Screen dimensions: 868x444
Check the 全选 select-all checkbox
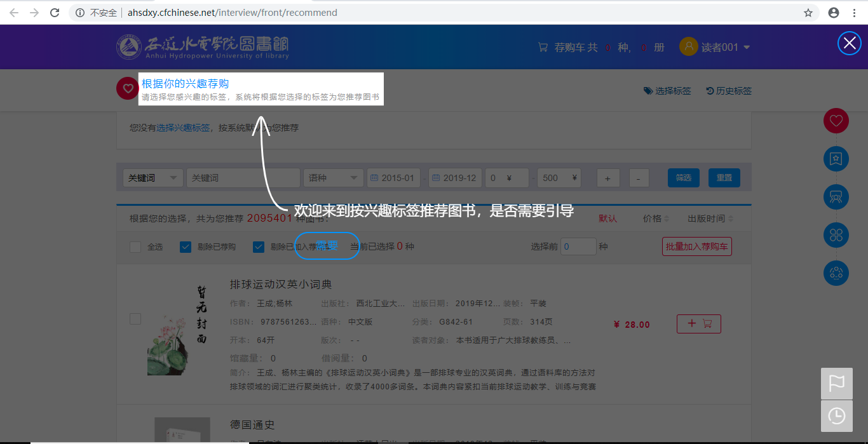pyautogui.click(x=135, y=247)
